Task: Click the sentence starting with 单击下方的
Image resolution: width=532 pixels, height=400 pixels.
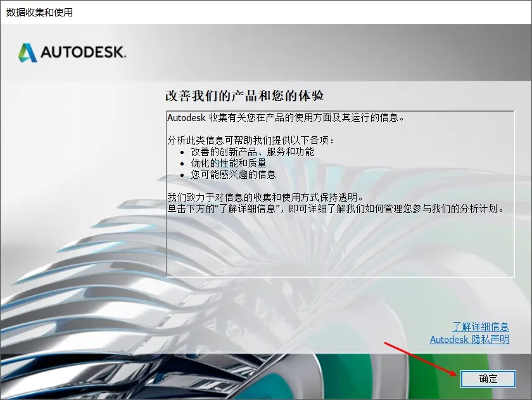Action: pyautogui.click(x=336, y=209)
